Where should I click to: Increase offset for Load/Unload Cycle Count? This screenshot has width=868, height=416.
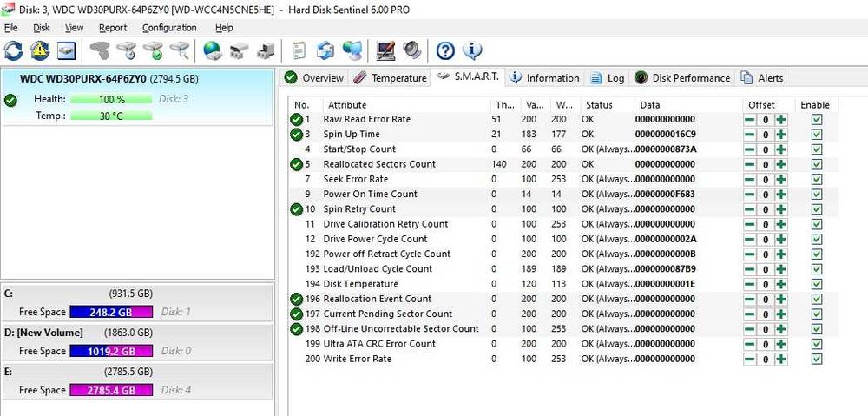[x=781, y=269]
